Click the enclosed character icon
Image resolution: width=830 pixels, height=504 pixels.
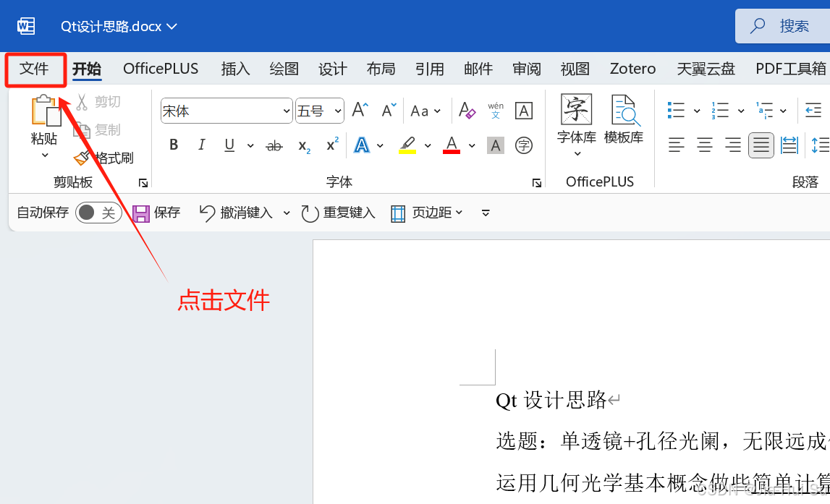[523, 145]
